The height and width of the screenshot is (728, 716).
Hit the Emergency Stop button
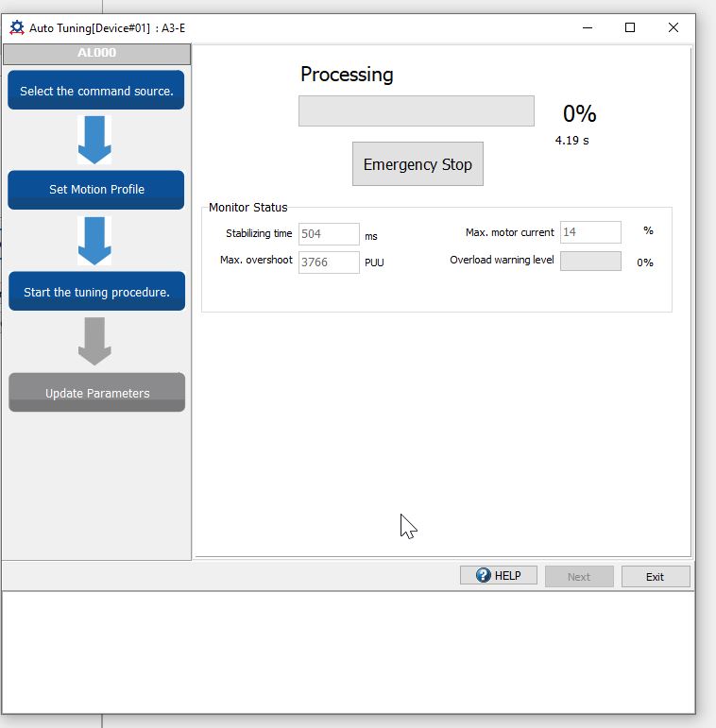418,164
